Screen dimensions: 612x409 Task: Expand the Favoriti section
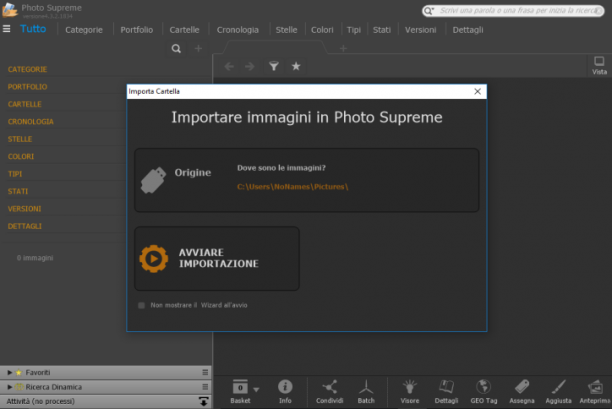(10, 372)
